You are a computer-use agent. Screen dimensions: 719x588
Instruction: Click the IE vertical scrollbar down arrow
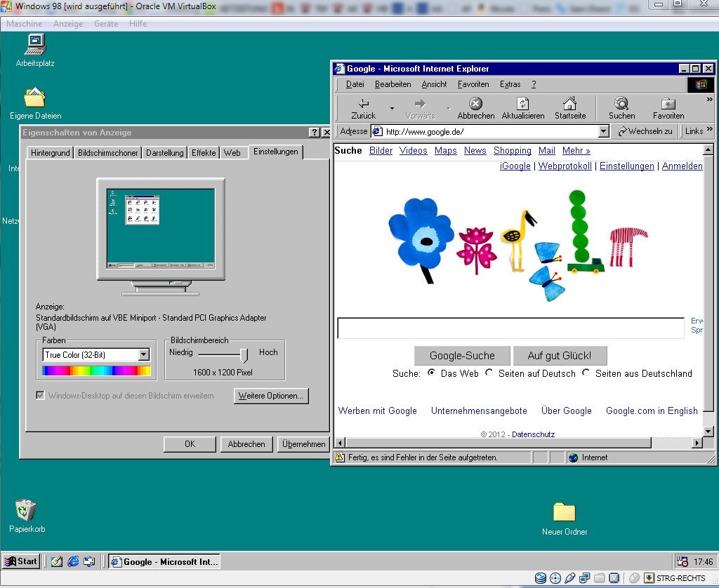pos(708,432)
